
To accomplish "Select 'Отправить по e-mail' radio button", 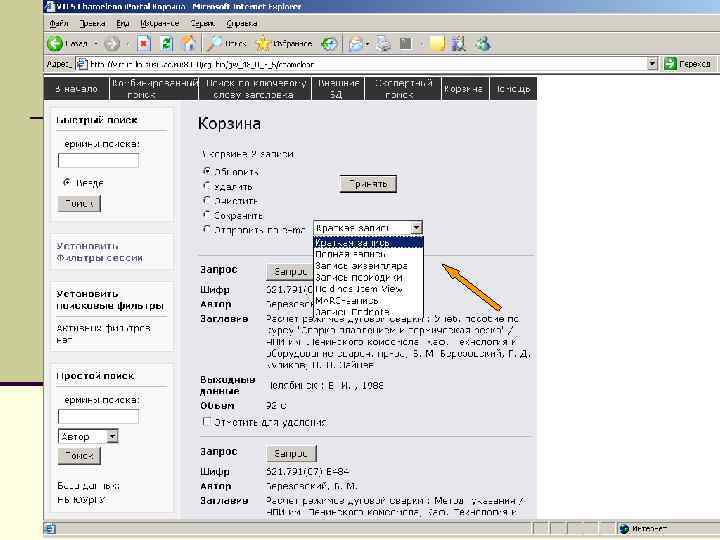I will coord(207,229).
